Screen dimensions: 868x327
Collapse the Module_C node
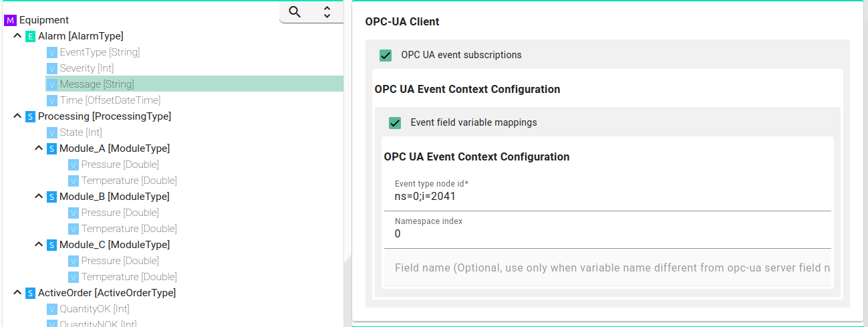(x=39, y=245)
